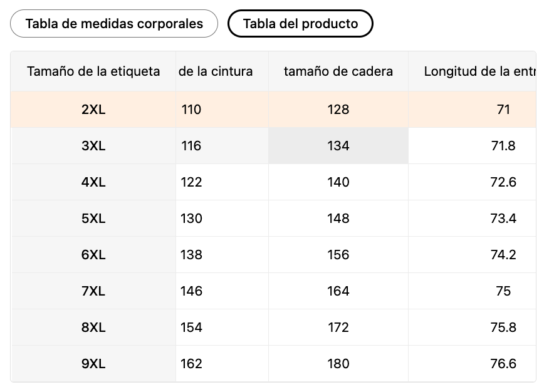
Task: Select the 3XL size row label
Action: coord(93,146)
